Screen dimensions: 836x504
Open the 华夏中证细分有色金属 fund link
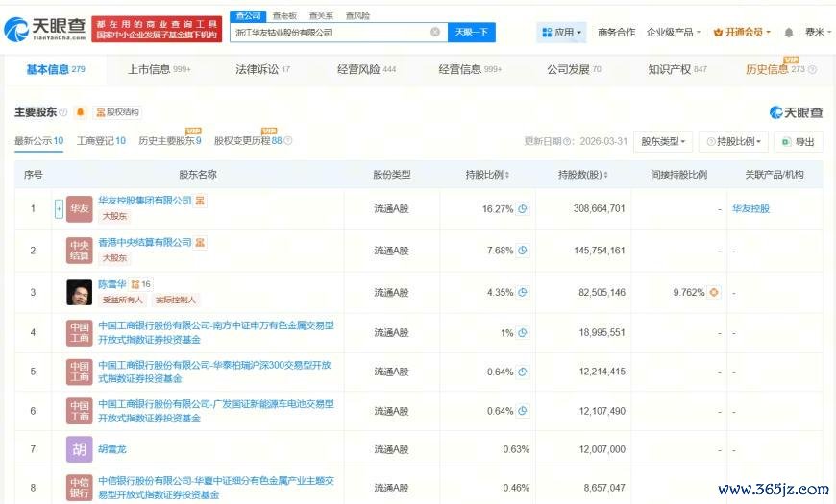click(x=216, y=488)
